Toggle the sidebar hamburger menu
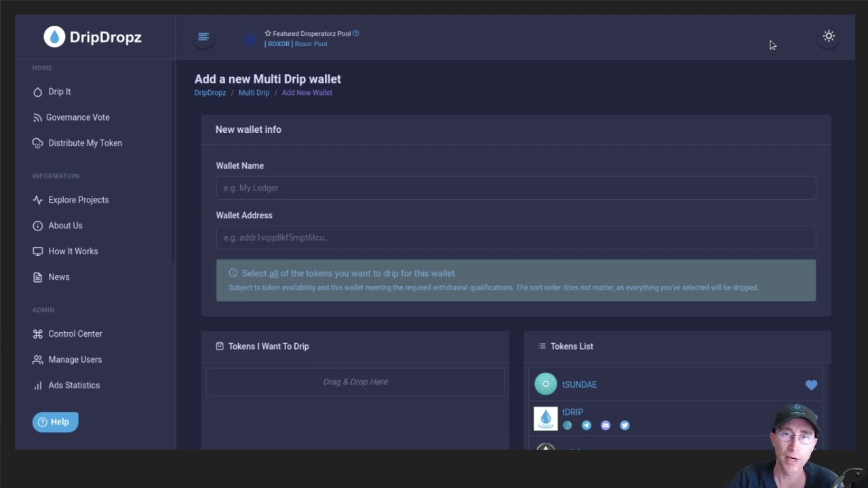Viewport: 868px width, 488px height. pos(203,37)
